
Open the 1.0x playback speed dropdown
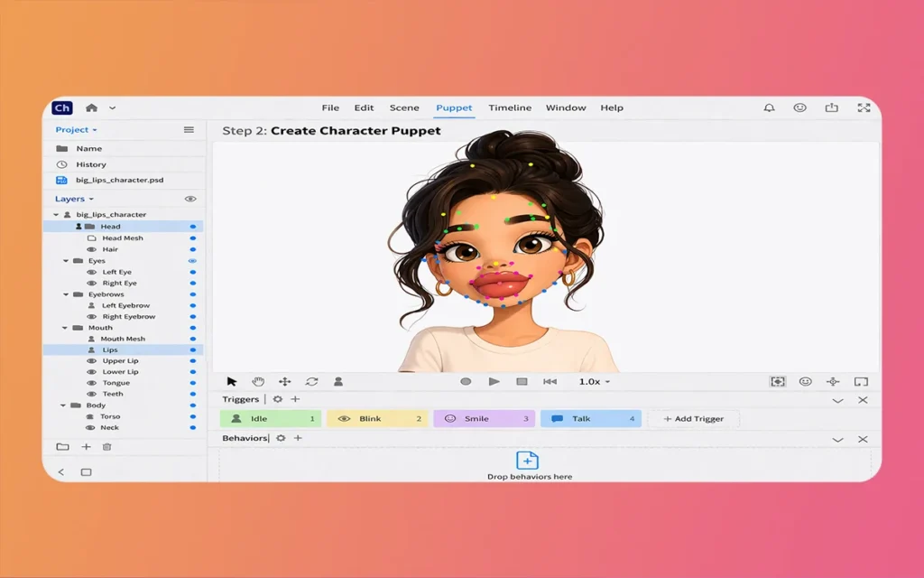coord(594,382)
